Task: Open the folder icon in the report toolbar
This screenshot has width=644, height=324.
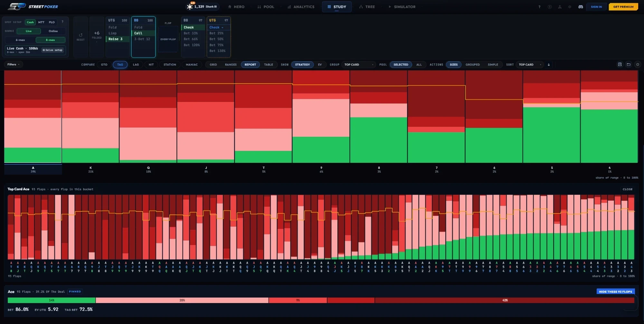Action: pyautogui.click(x=628, y=64)
